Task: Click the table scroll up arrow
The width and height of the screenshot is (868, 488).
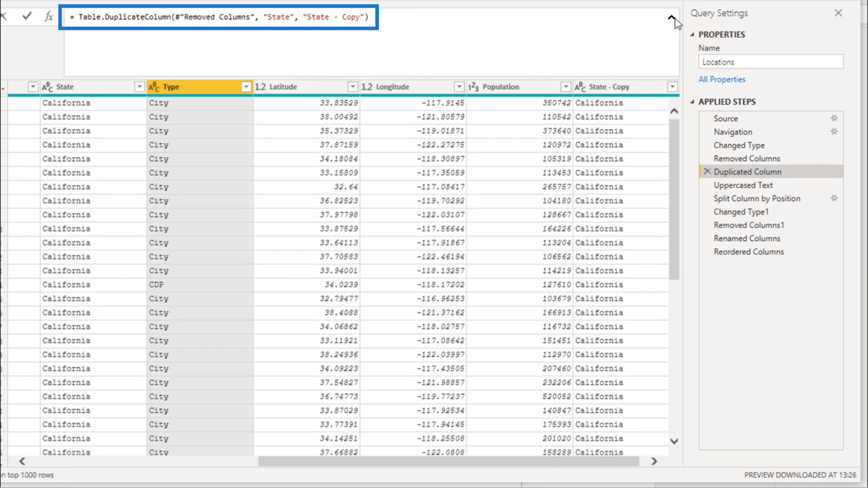Action: point(674,111)
